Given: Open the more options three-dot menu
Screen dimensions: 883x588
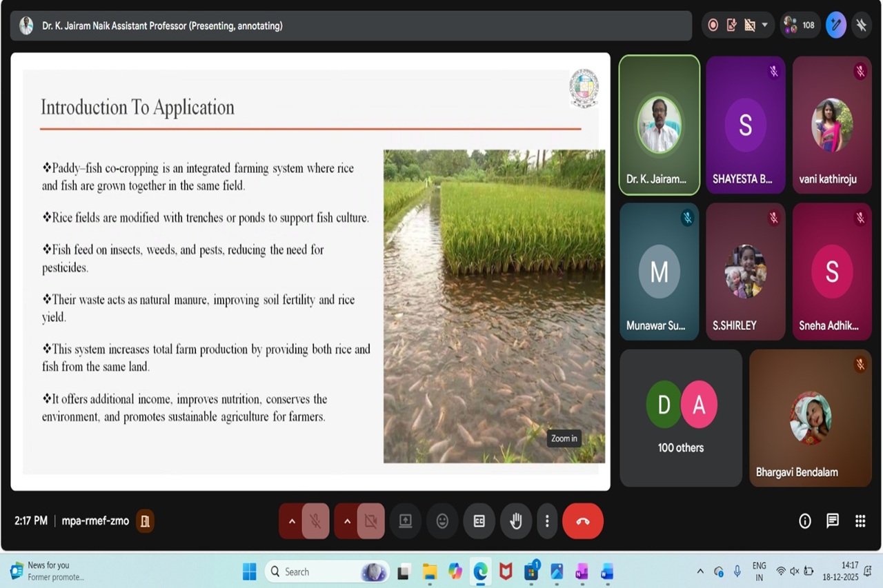Looking at the screenshot, I should (x=547, y=521).
